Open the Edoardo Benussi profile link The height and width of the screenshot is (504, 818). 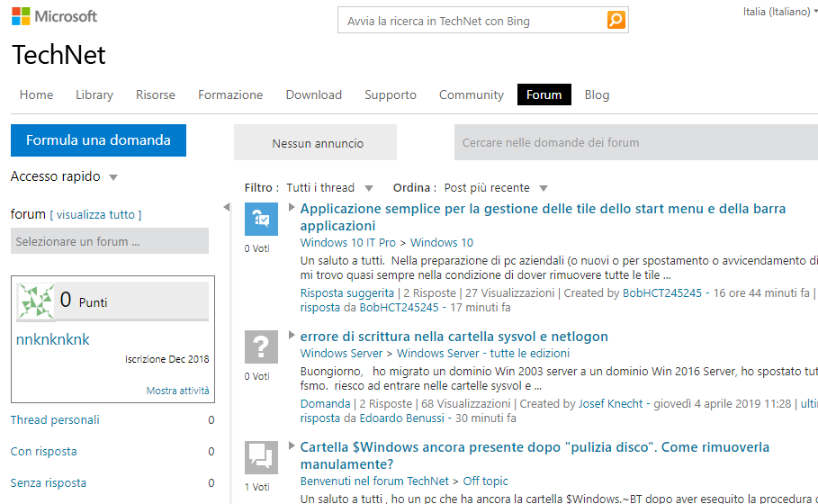401,418
